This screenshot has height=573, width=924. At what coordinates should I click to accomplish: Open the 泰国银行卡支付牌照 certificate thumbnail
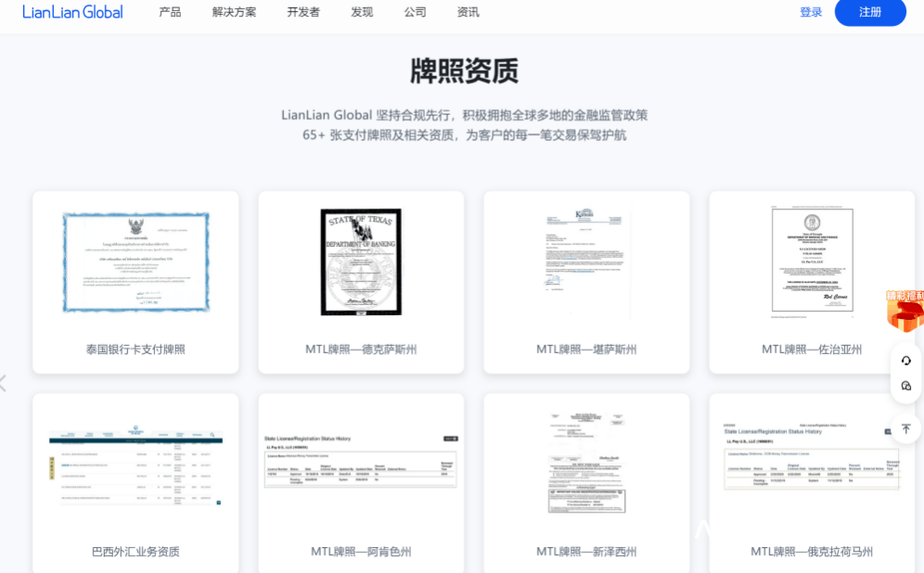136,262
